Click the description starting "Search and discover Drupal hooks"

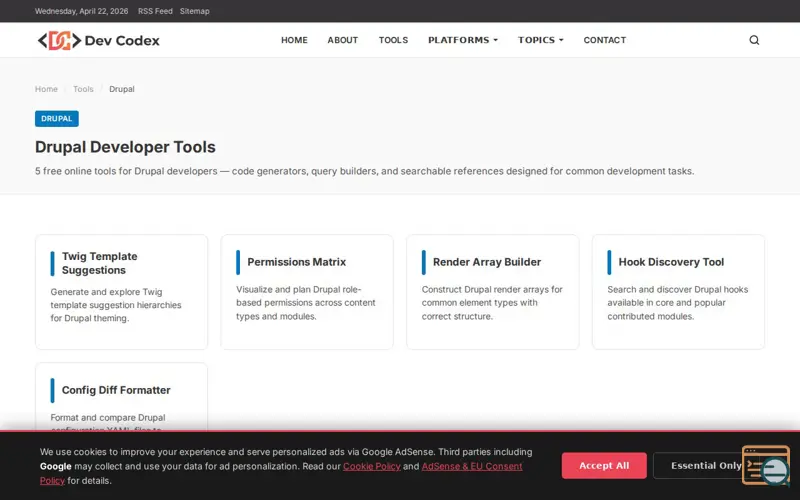(678, 303)
